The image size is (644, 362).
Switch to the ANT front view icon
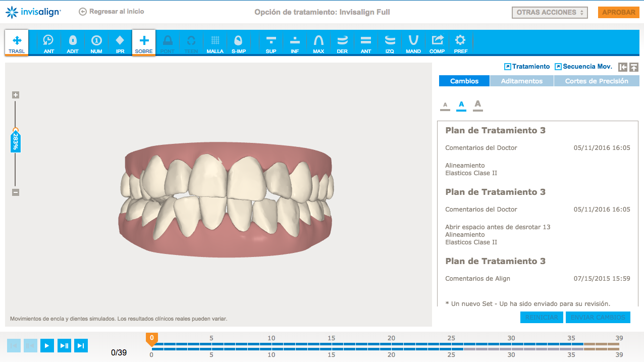(366, 43)
